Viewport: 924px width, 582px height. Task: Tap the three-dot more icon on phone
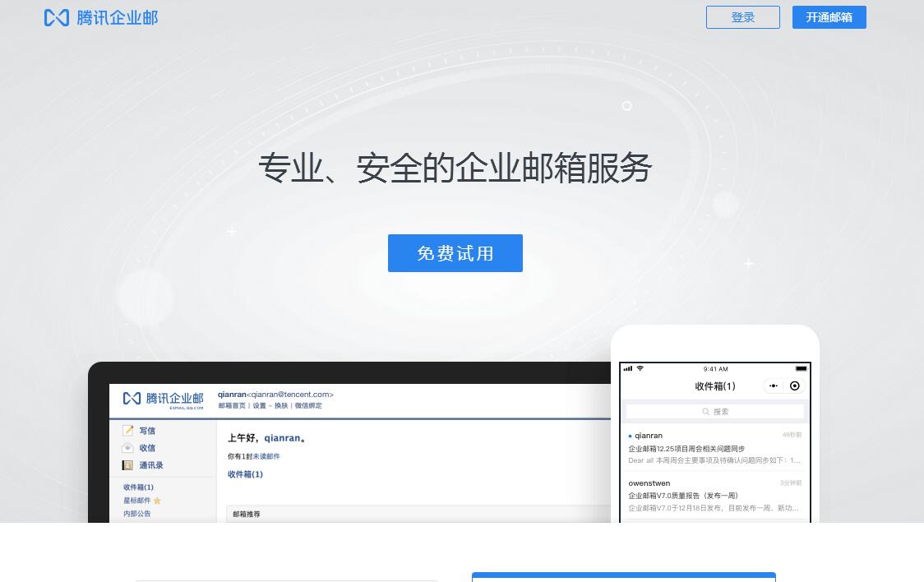point(774,386)
